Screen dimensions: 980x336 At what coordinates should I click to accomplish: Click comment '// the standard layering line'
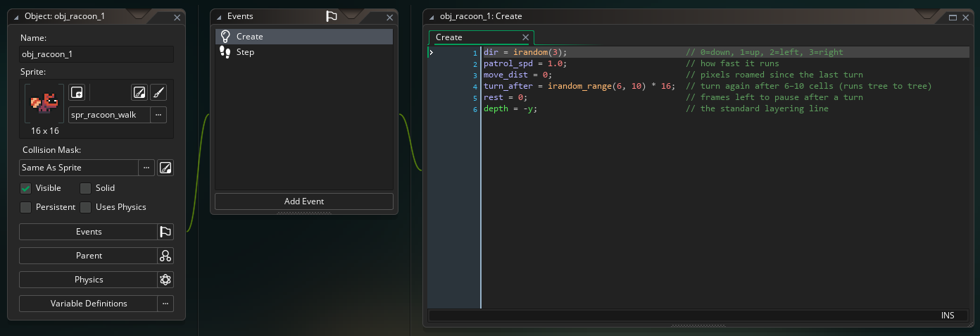(757, 108)
